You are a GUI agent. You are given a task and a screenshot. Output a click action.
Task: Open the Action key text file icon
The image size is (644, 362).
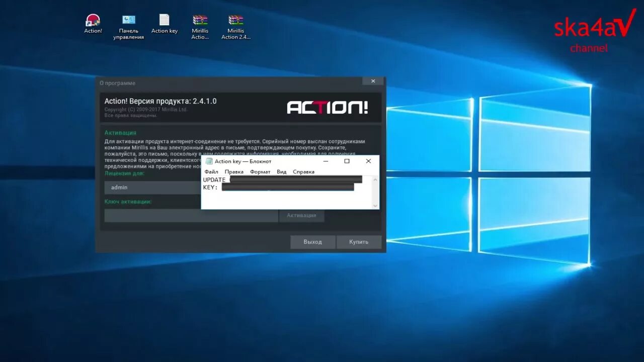pyautogui.click(x=165, y=24)
